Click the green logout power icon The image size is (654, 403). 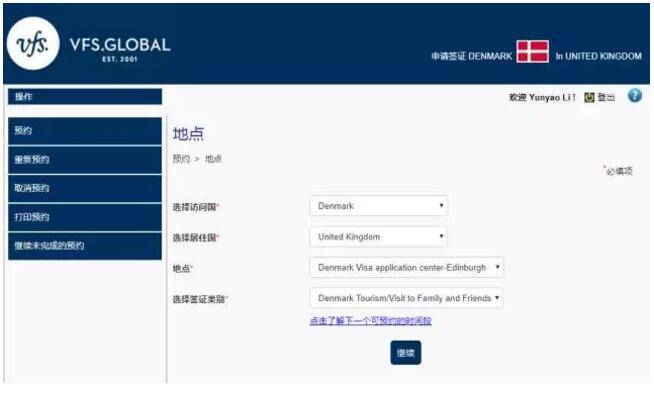(x=589, y=97)
